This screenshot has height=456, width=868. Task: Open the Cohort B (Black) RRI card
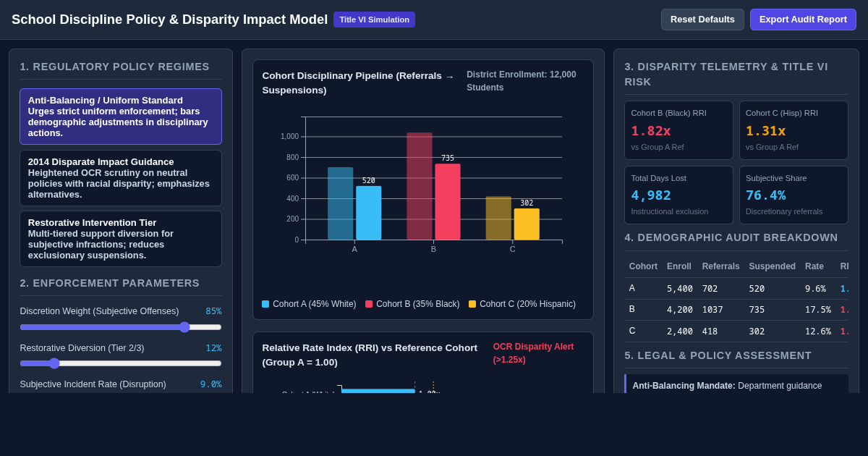(678, 130)
